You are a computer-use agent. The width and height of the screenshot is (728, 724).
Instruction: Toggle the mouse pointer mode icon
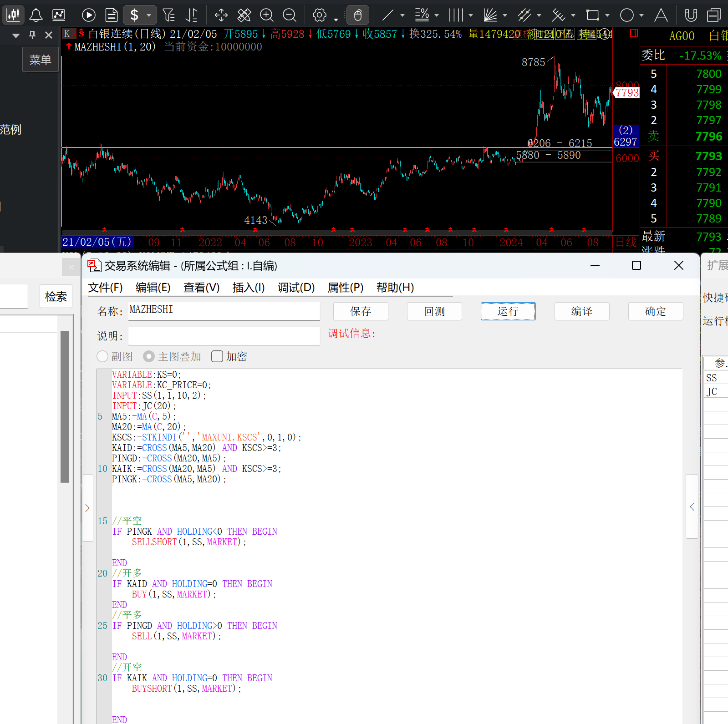coord(358,15)
